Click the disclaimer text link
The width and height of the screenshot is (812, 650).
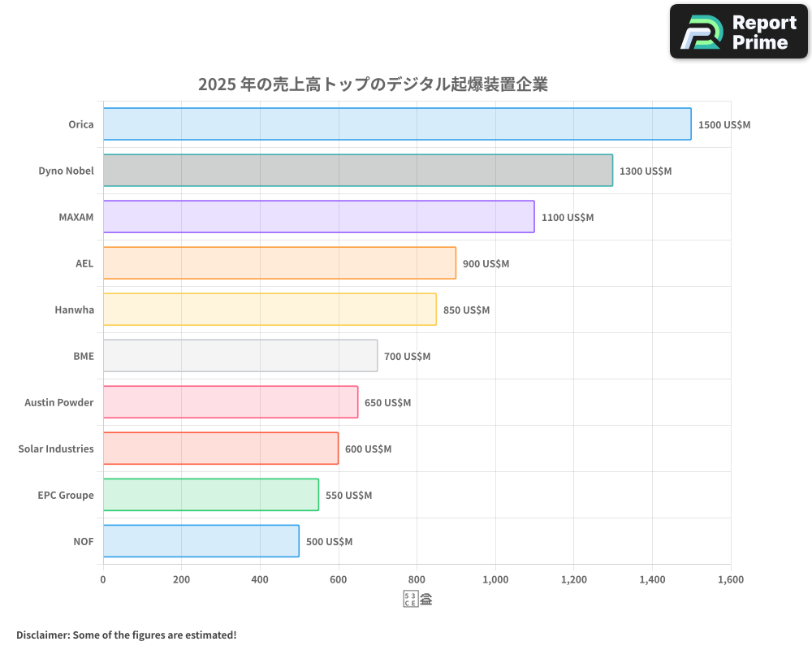point(127,635)
